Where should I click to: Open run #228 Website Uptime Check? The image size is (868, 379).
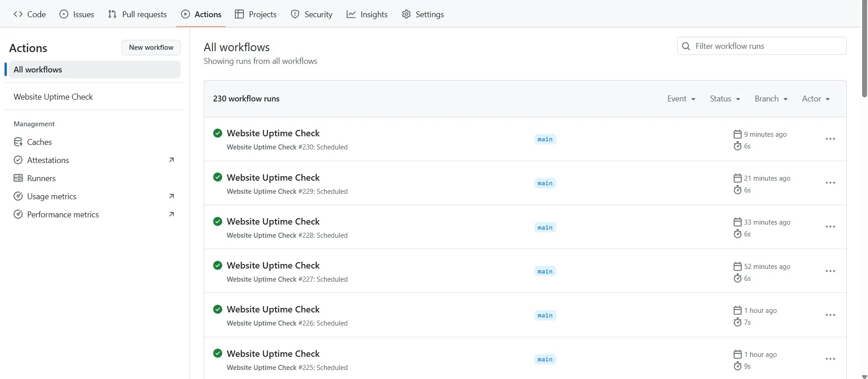pos(273,221)
